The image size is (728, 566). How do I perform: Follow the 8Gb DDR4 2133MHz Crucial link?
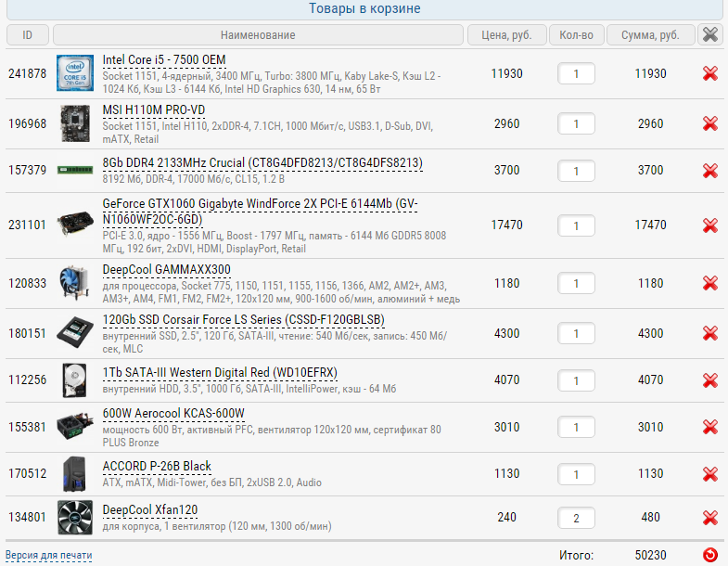[x=262, y=163]
